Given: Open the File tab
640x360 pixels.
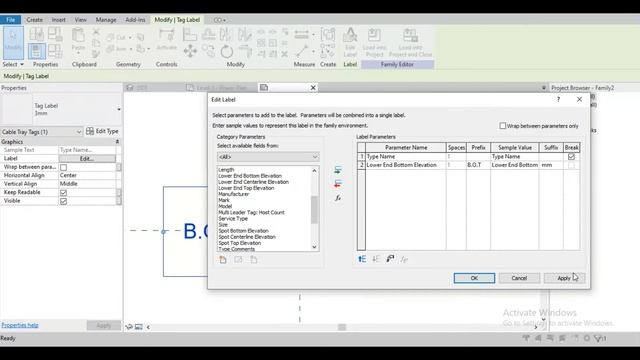Looking at the screenshot, I should click(x=11, y=20).
